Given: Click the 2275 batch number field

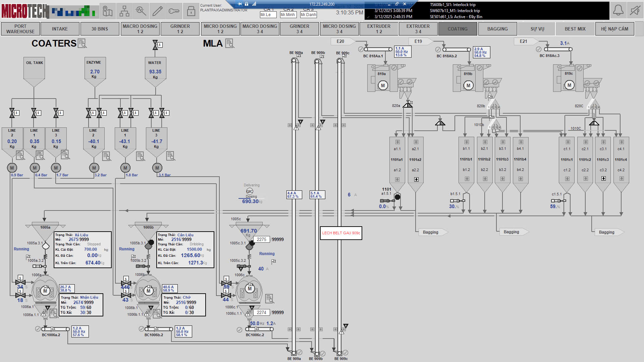Looking at the screenshot, I should [261, 239].
